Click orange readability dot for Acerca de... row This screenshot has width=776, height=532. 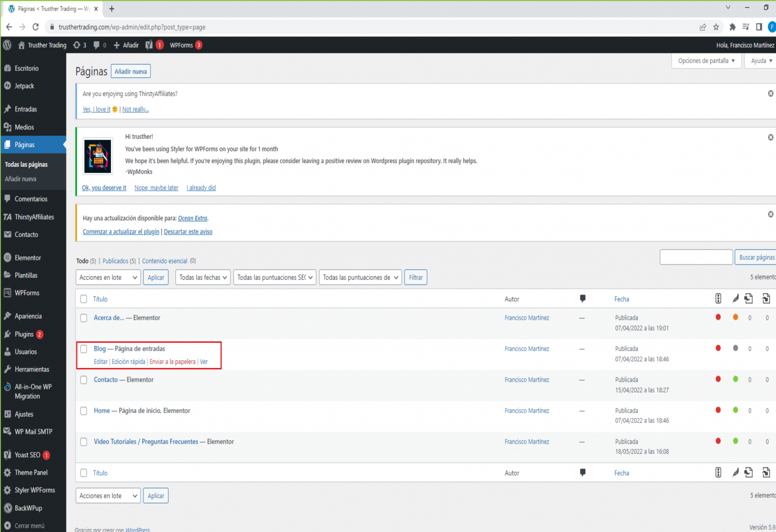pos(736,317)
